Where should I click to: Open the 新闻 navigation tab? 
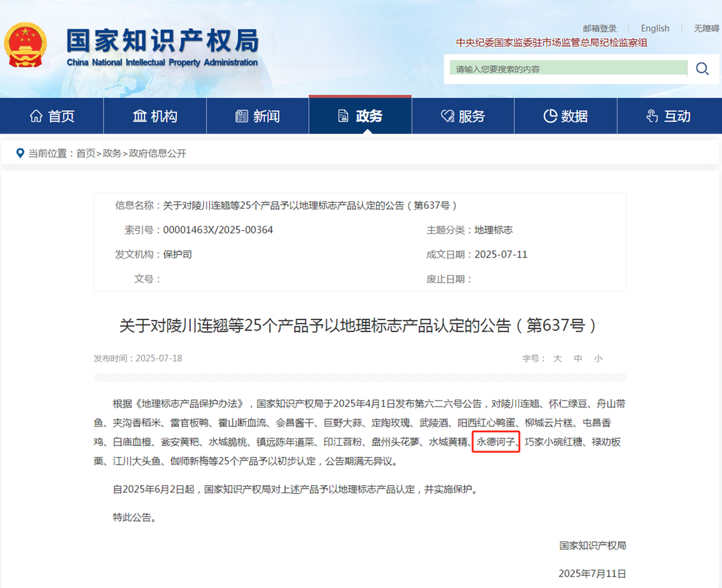(258, 116)
